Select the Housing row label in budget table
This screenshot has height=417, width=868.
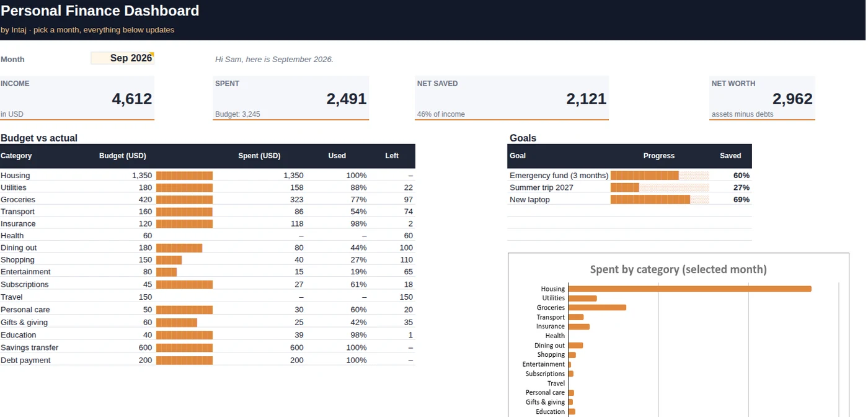pos(15,176)
